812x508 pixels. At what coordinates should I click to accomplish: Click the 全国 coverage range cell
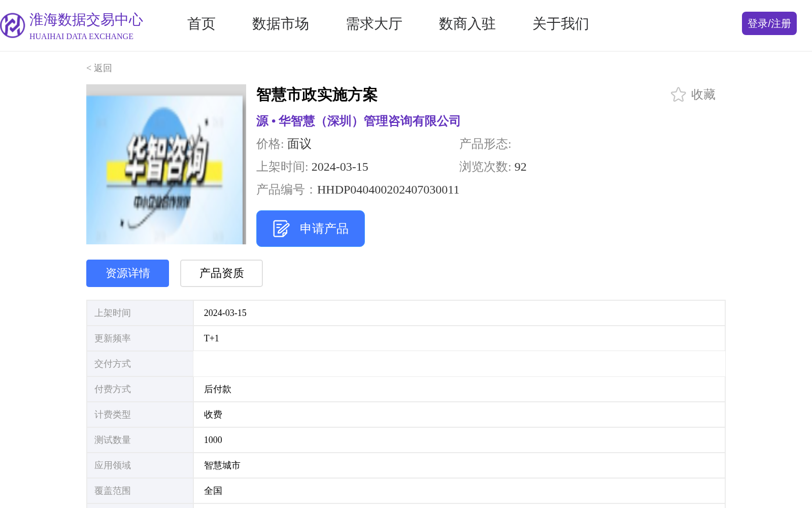(459, 491)
